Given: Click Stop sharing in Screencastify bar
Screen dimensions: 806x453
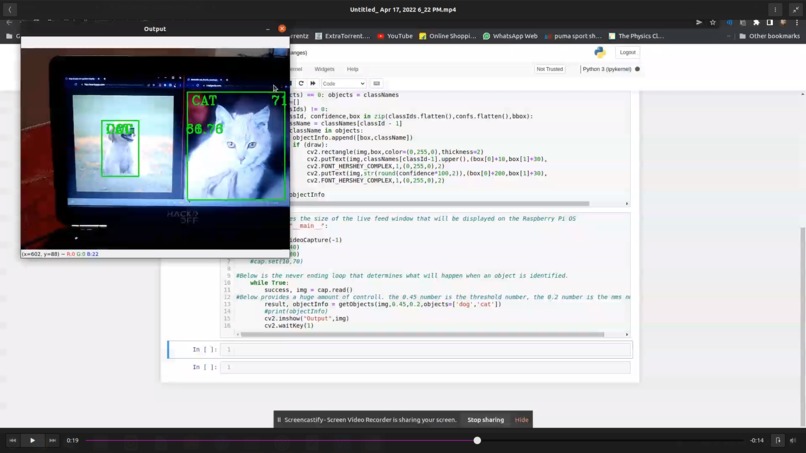Looking at the screenshot, I should click(485, 420).
